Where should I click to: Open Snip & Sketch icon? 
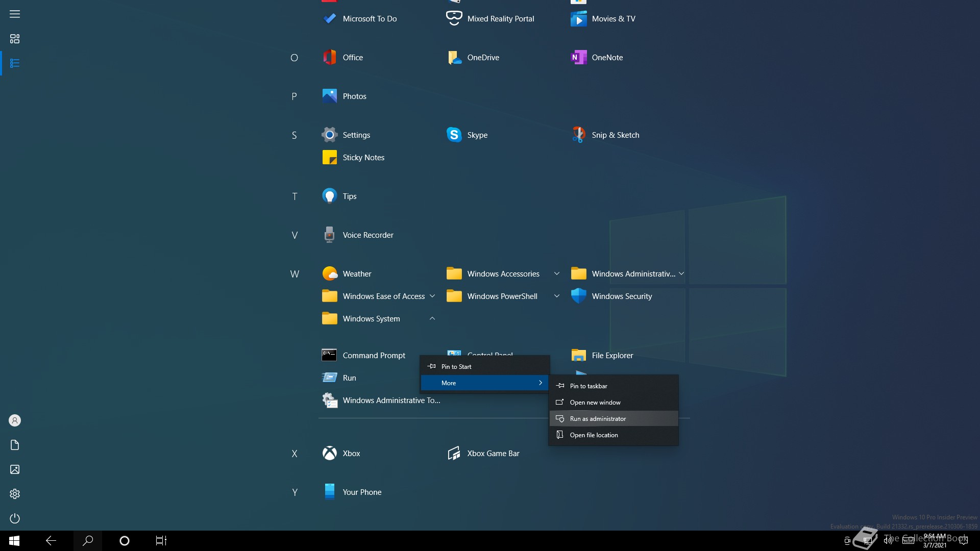tap(579, 135)
